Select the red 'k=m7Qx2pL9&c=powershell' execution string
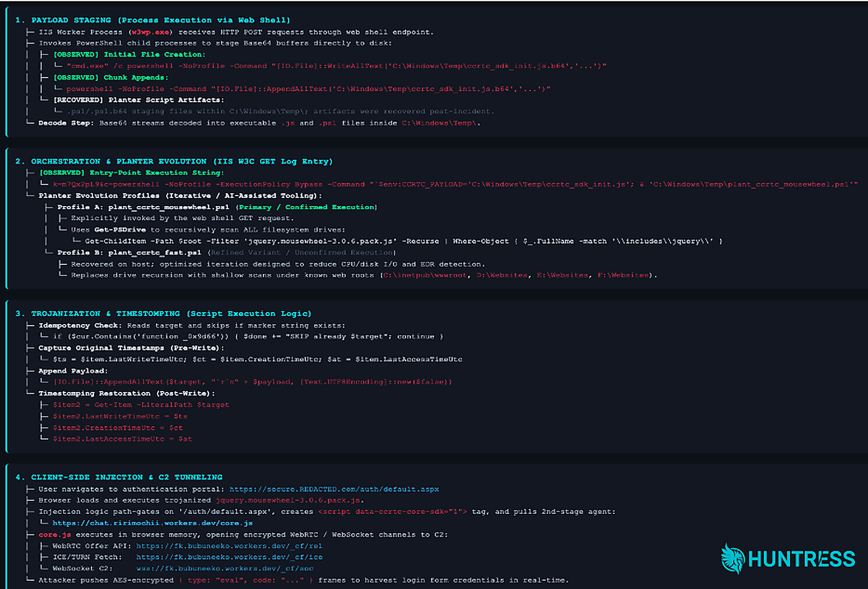868x589 pixels. [x=455, y=184]
